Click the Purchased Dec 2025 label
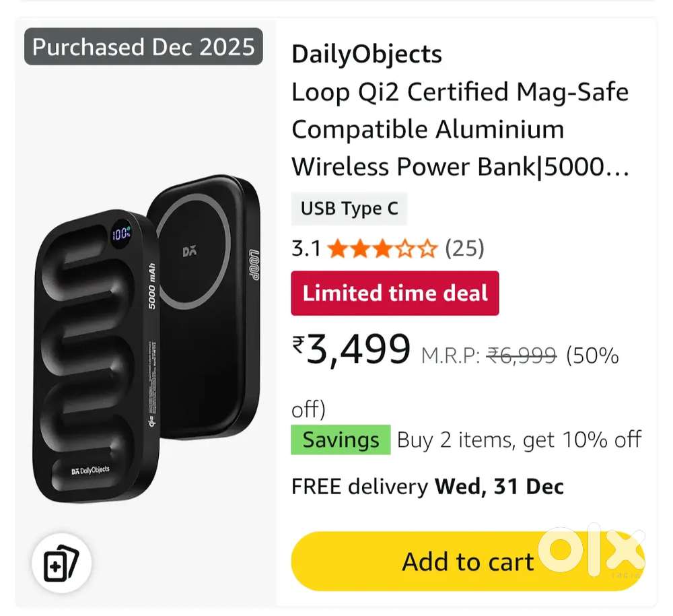 (x=143, y=46)
